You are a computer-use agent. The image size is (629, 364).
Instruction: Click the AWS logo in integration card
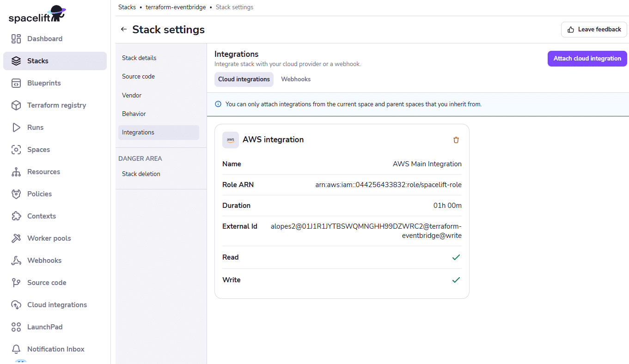(231, 140)
